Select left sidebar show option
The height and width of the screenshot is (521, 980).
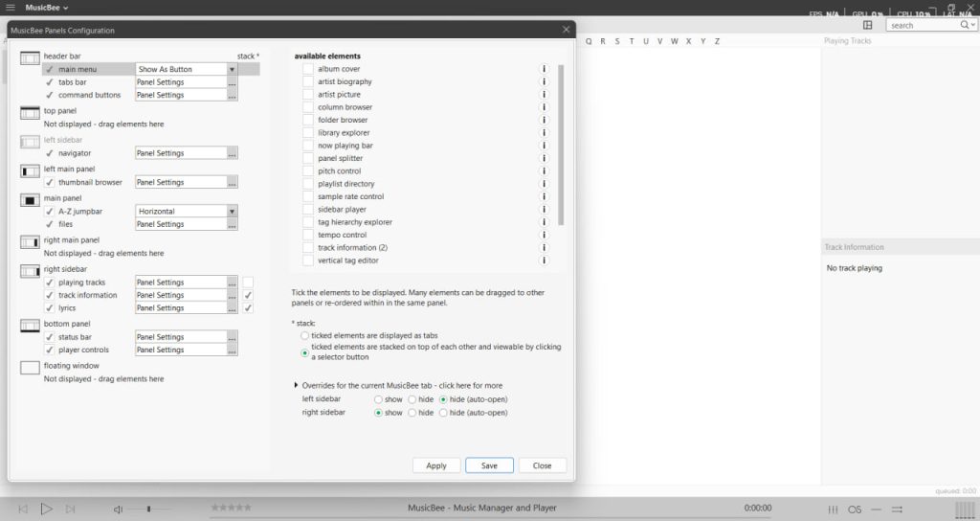(378, 399)
